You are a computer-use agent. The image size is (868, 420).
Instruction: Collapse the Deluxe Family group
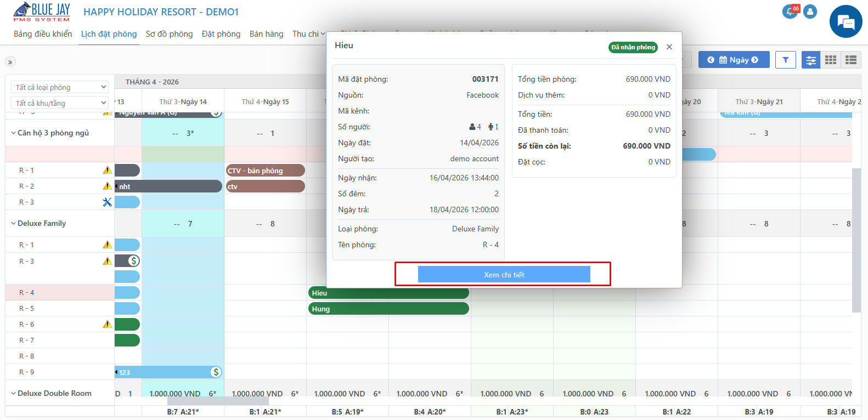click(x=14, y=223)
